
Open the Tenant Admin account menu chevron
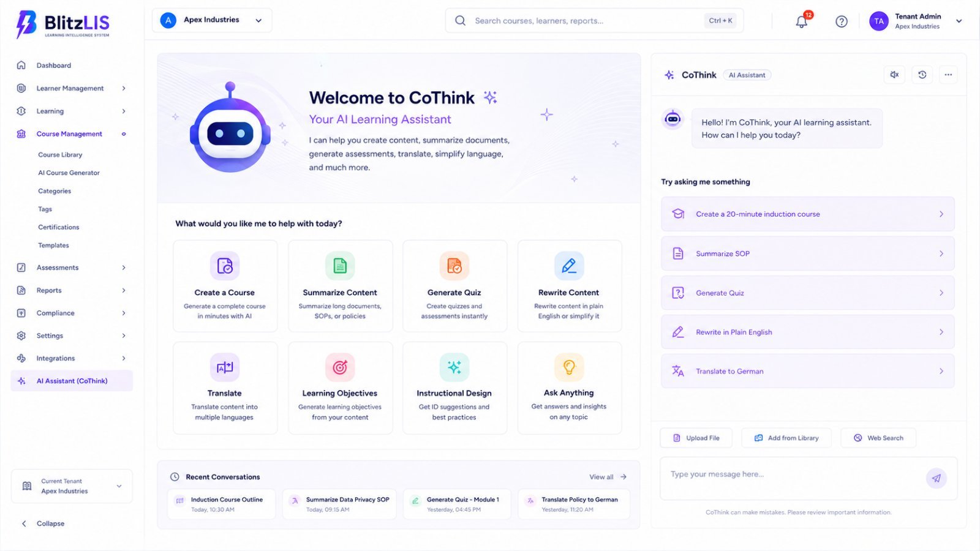click(x=959, y=21)
